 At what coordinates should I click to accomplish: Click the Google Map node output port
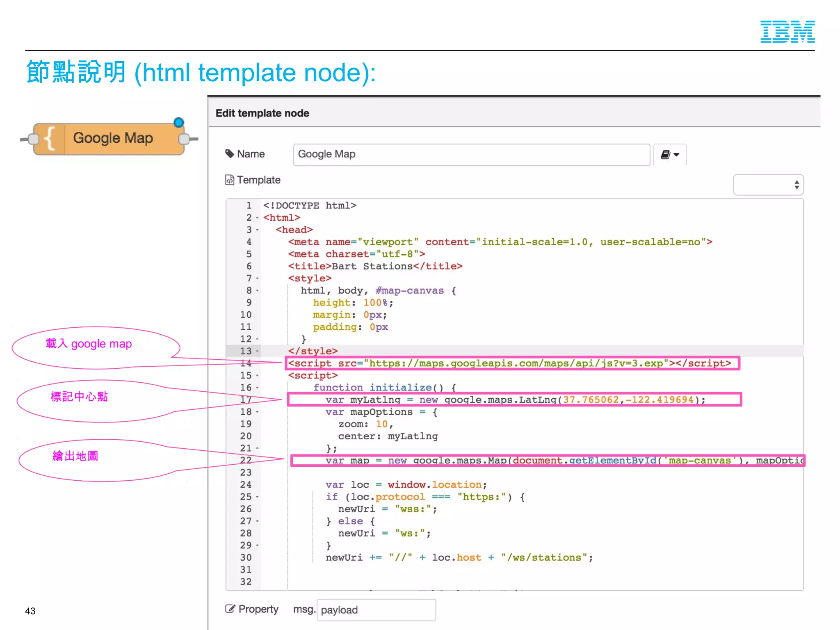pyautogui.click(x=184, y=139)
